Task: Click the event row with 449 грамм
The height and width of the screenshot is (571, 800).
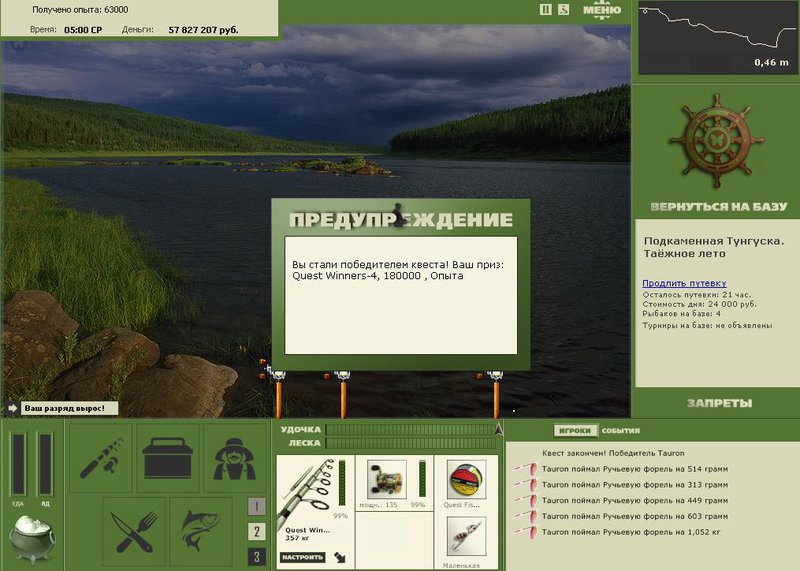Action: pos(635,501)
